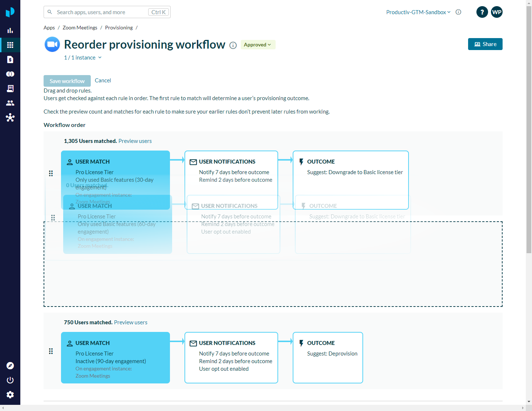Select the Downgrade to Basic OUTCOME card

tap(351, 180)
